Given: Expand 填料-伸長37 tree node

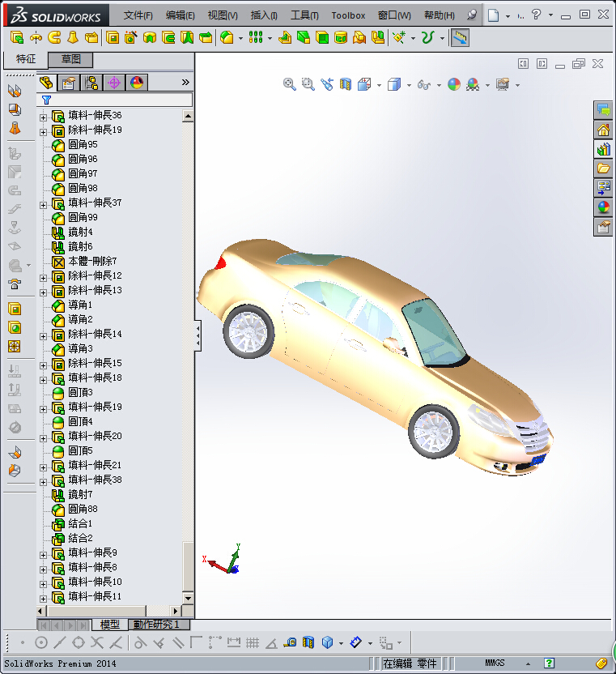Looking at the screenshot, I should (x=43, y=205).
